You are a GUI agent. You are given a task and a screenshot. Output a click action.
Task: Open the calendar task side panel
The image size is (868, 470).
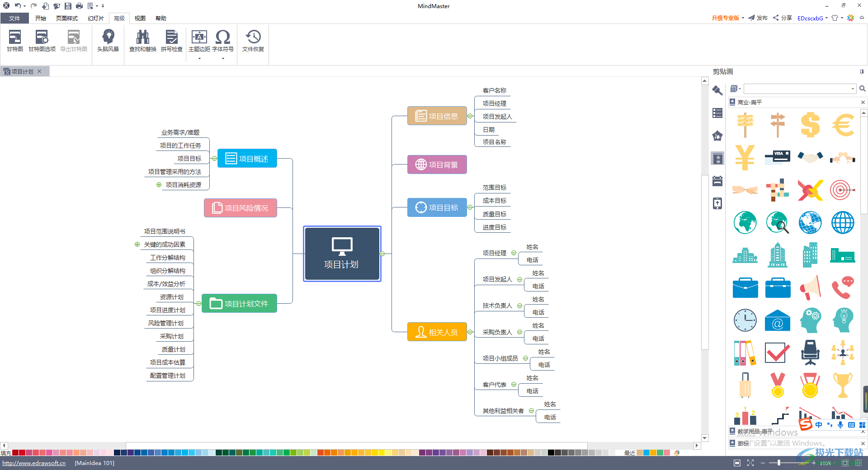click(717, 181)
